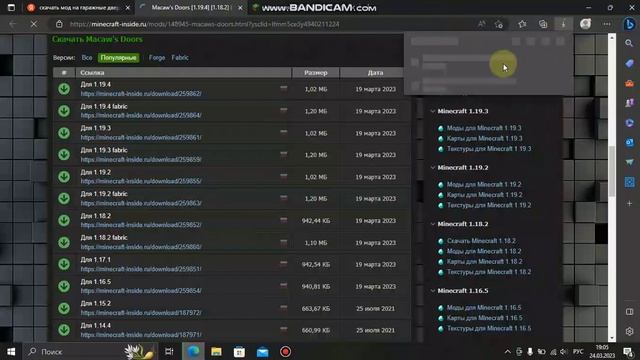Select the 'Популярные' versions filter

[118, 58]
